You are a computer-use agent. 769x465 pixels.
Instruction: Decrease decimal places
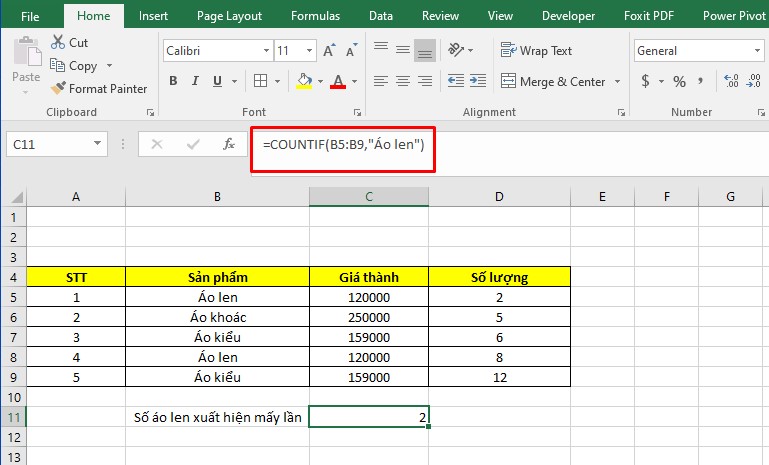click(753, 81)
